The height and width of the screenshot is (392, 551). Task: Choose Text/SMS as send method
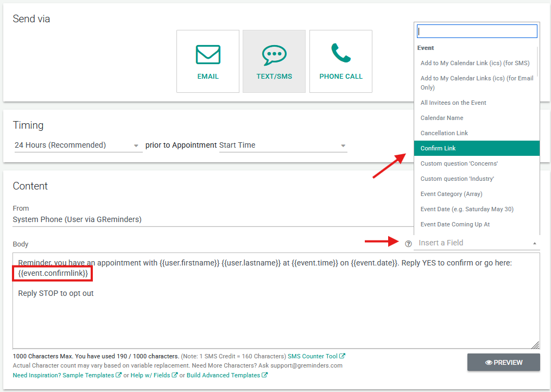point(274,61)
